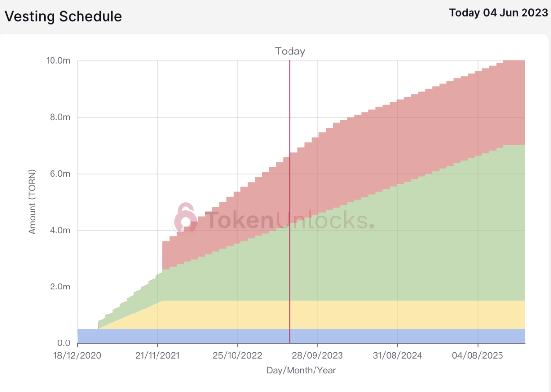Click the 6.0m y-axis tick label
This screenshot has width=551, height=392.
point(60,174)
